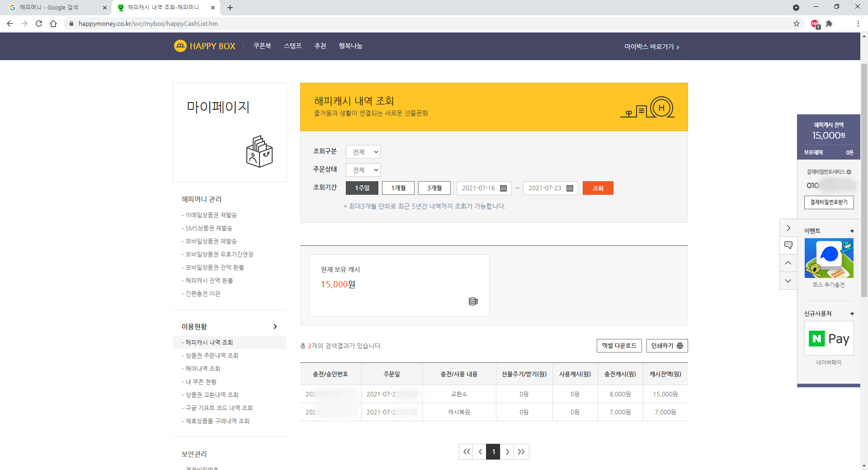Open 해머내역 조회 sidebar link
This screenshot has width=868, height=470.
pos(201,369)
